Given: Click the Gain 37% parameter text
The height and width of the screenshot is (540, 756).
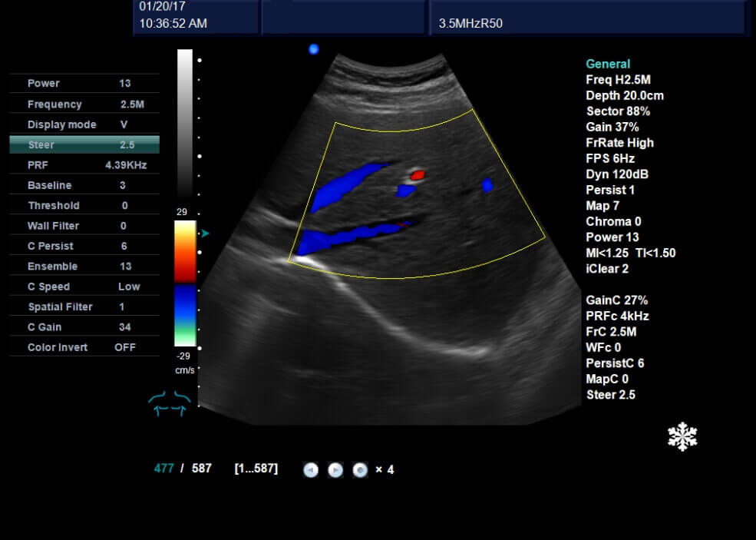Looking at the screenshot, I should pyautogui.click(x=612, y=127).
